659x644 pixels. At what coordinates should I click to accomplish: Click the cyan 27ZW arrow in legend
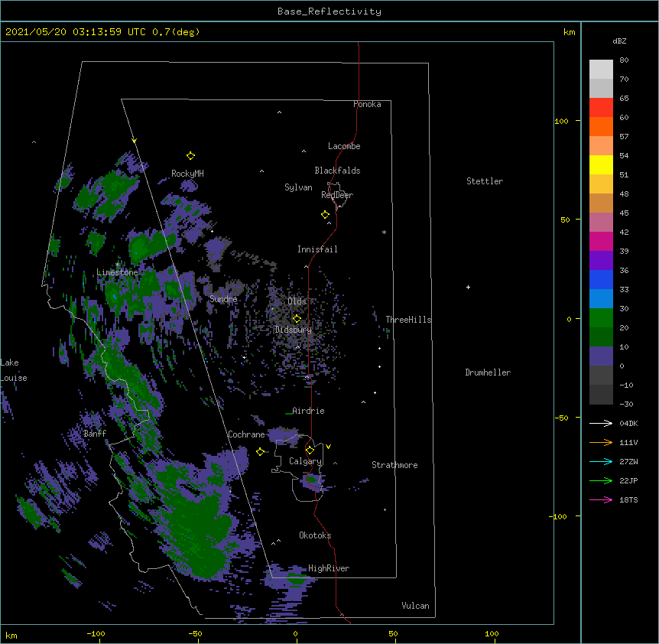click(601, 461)
